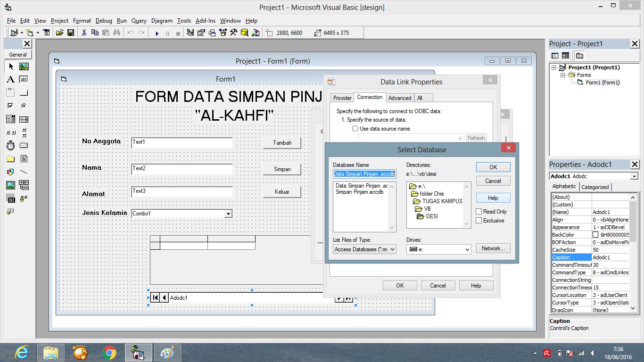Select the CommandButton control tool
Viewport: 644px width, 362px height.
(x=24, y=93)
